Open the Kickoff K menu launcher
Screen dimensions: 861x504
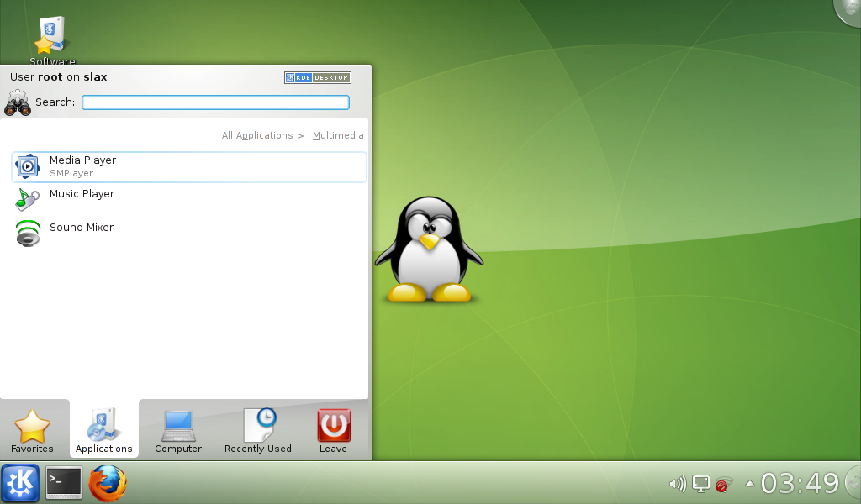tap(20, 483)
